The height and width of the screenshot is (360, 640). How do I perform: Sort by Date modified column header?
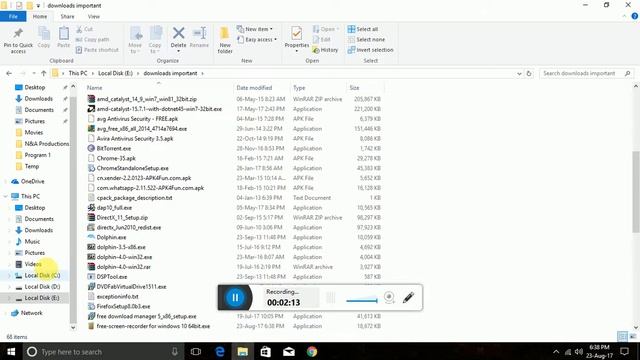[262, 87]
